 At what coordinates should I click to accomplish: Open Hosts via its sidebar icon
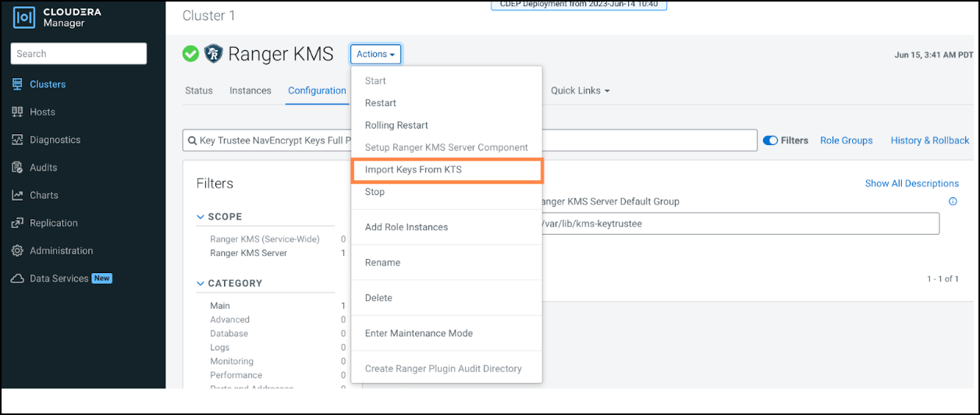(17, 112)
